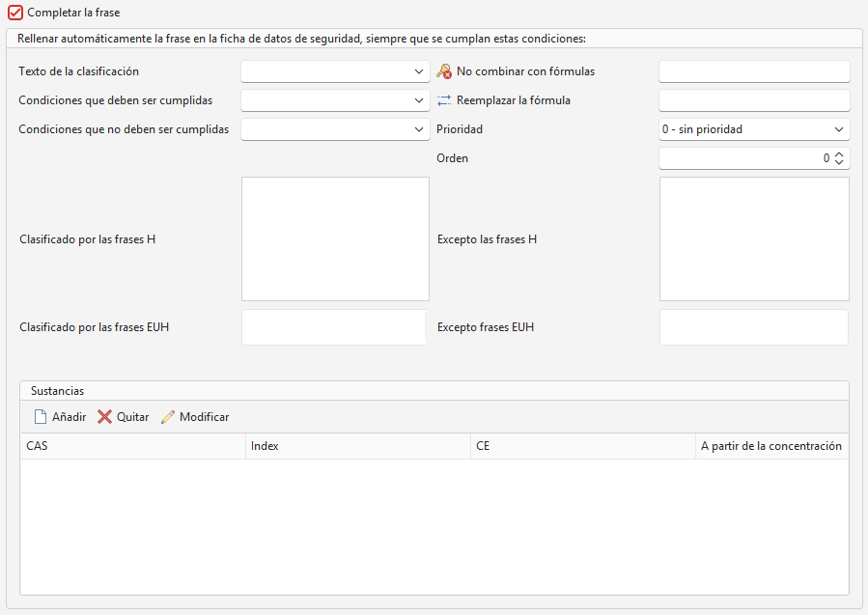Image resolution: width=868 pixels, height=615 pixels.
Task: Sort by the Index column header
Action: [x=358, y=446]
